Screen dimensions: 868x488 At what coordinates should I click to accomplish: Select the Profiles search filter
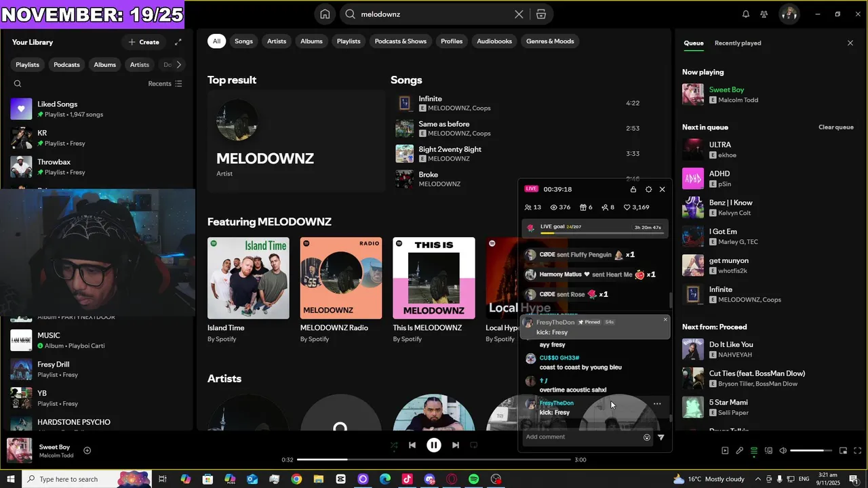pos(452,41)
